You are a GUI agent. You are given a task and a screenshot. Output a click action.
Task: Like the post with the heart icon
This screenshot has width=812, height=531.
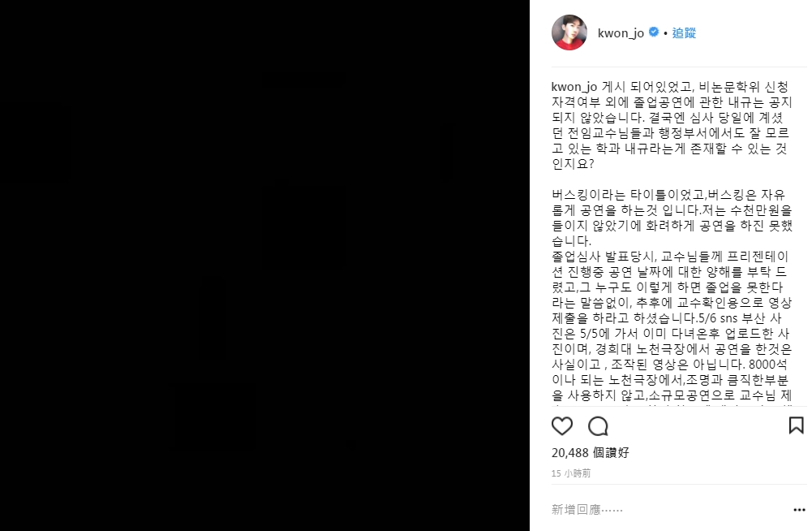point(562,426)
